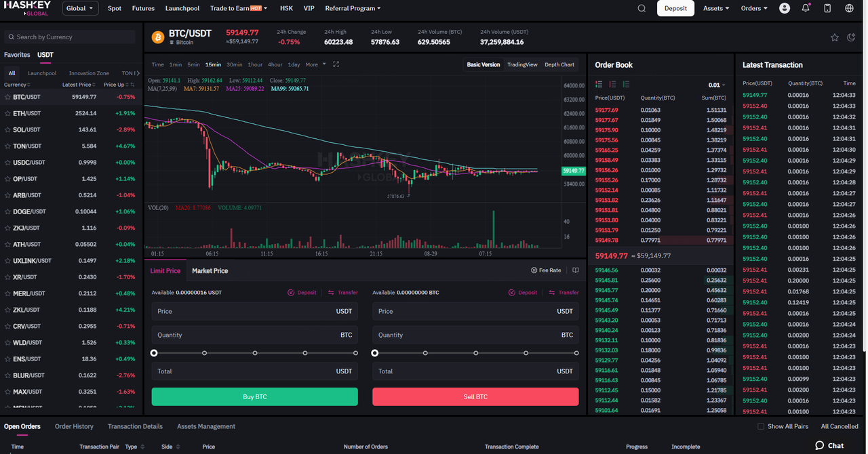Select the 1day chart interval
The height and width of the screenshot is (454, 868).
coord(294,64)
